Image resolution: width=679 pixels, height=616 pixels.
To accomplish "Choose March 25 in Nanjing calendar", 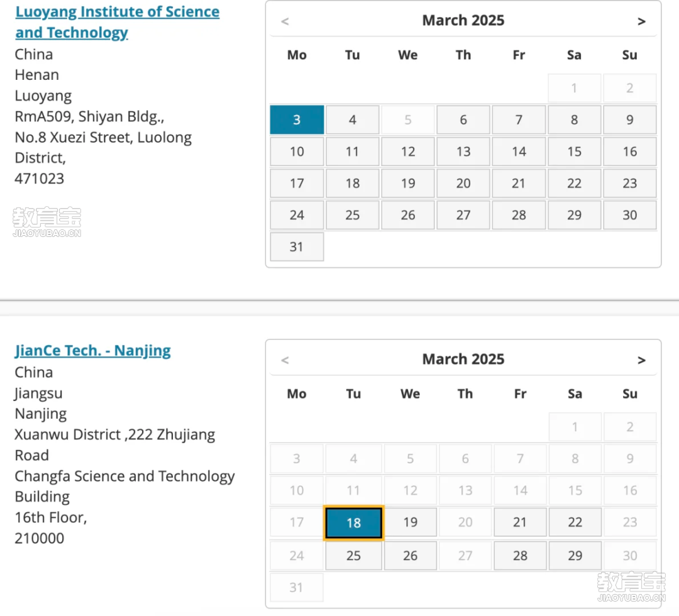I will click(353, 556).
